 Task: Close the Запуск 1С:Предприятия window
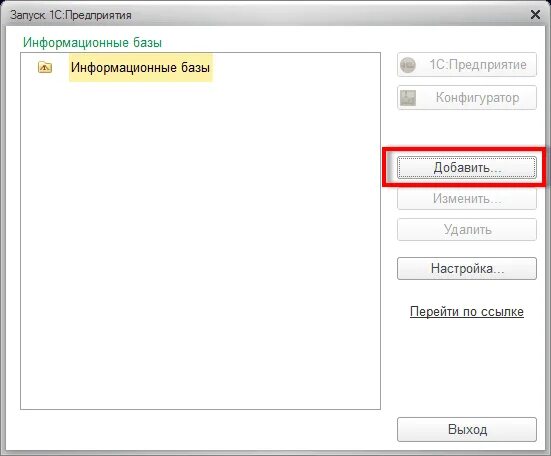click(535, 15)
